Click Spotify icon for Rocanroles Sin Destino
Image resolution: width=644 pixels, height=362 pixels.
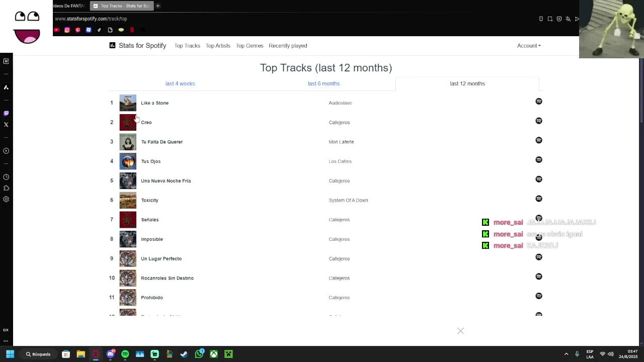539,277
